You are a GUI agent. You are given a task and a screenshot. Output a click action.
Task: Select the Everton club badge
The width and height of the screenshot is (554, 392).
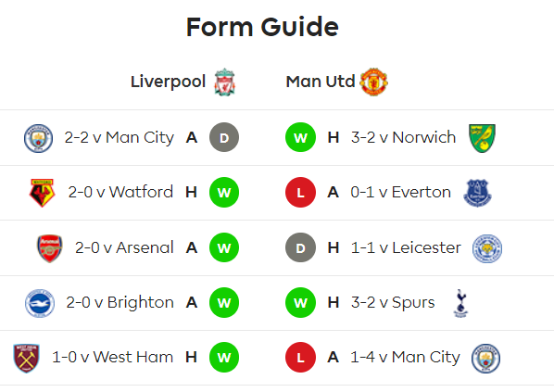[x=477, y=193]
